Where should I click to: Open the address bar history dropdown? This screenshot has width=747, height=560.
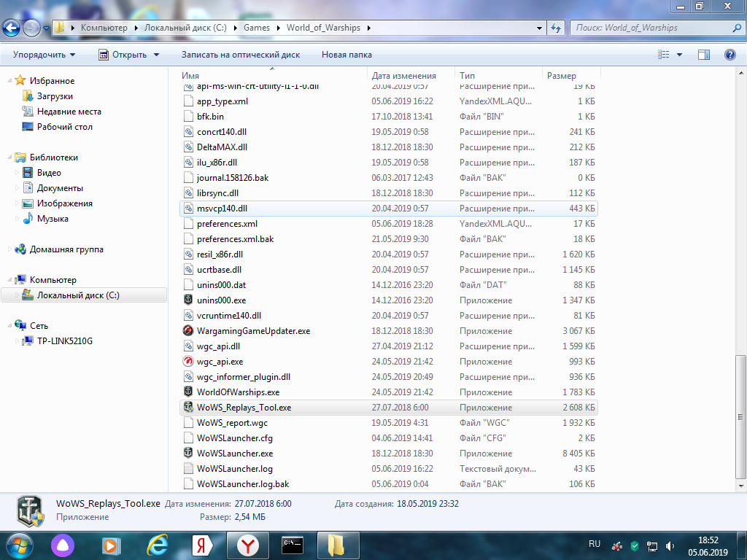tap(539, 28)
